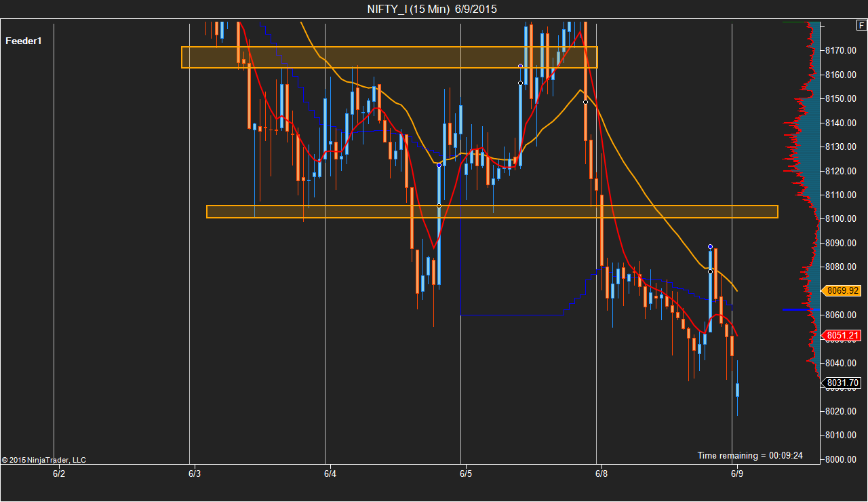
Task: Select the Feeder1 indicator label
Action: click(x=24, y=41)
